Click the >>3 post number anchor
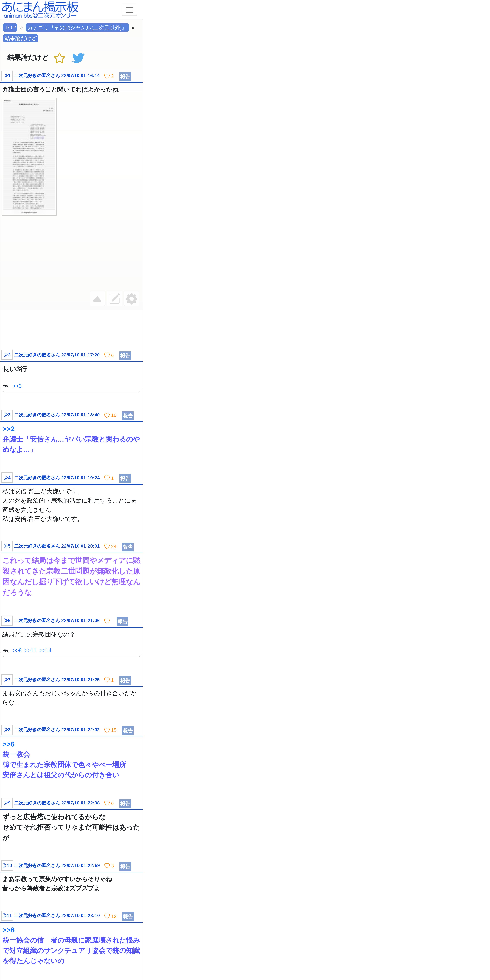Screen dimensions: 490x980 coord(7,415)
